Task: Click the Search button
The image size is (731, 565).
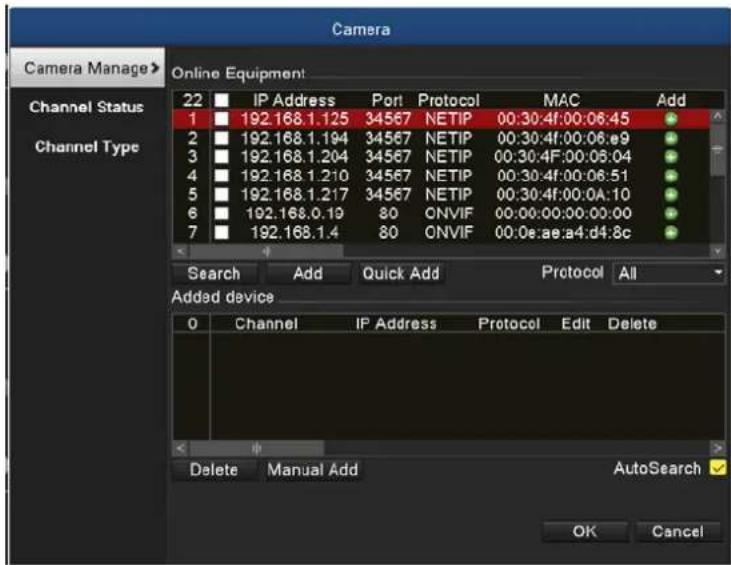Action: click(x=214, y=273)
